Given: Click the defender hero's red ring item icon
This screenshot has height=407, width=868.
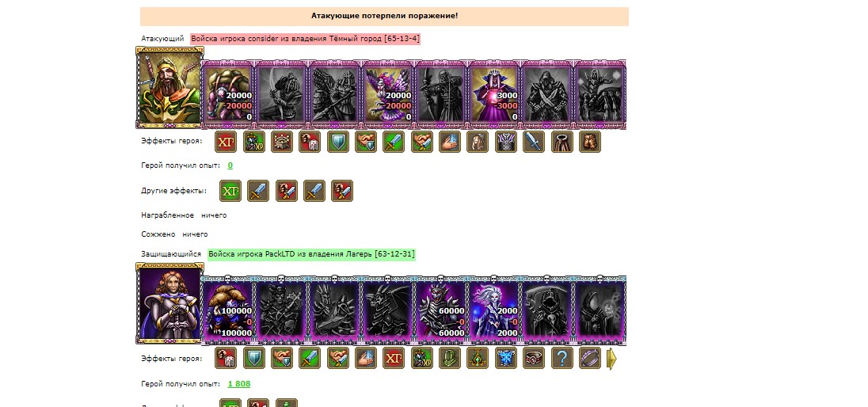Looking at the screenshot, I should (x=534, y=358).
